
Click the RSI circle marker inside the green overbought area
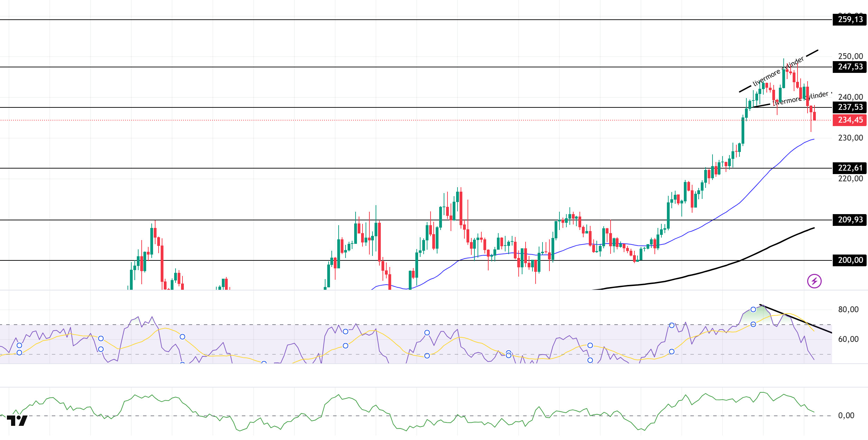pos(753,309)
